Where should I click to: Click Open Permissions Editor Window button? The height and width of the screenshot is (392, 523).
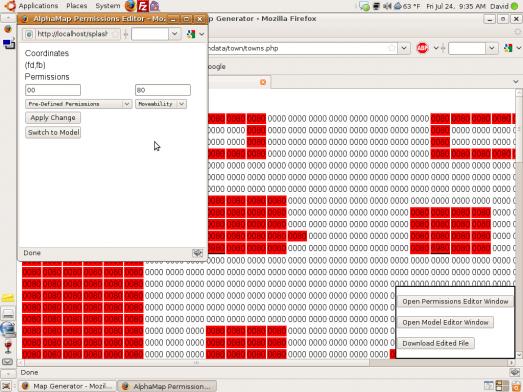455,301
